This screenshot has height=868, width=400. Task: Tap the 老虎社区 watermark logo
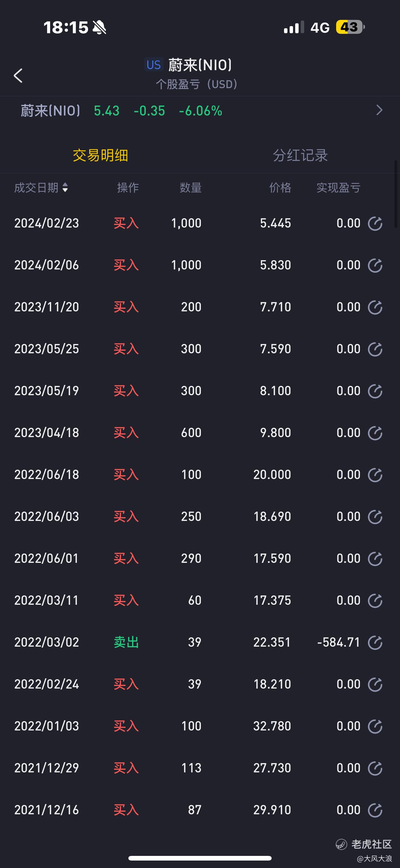pos(364,844)
